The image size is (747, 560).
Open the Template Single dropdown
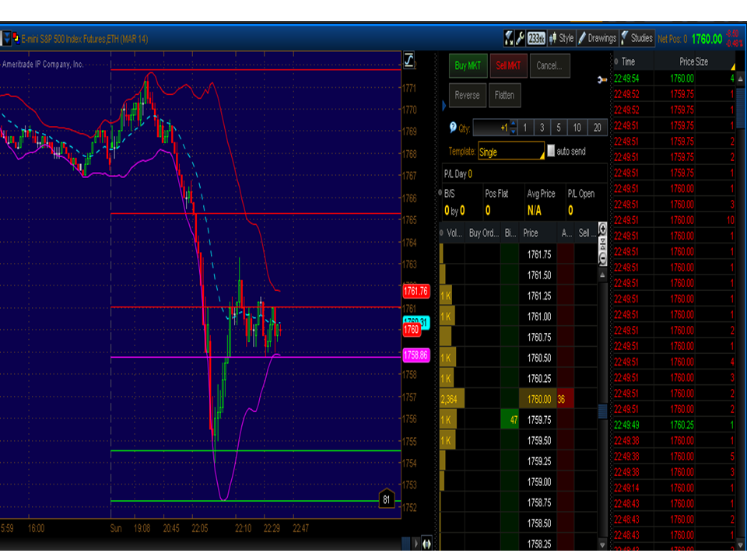pos(510,152)
